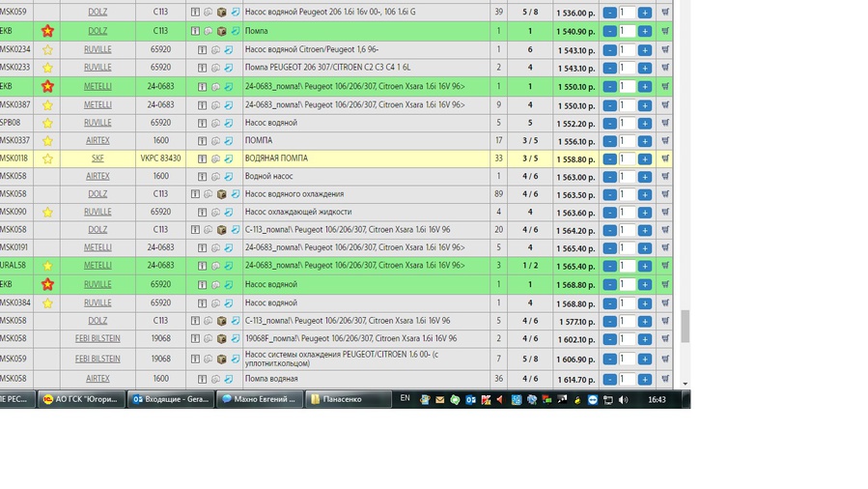Viewport: 868px width, 489px height.
Task: Open TeamViewer icon in system tray
Action: tap(592, 400)
